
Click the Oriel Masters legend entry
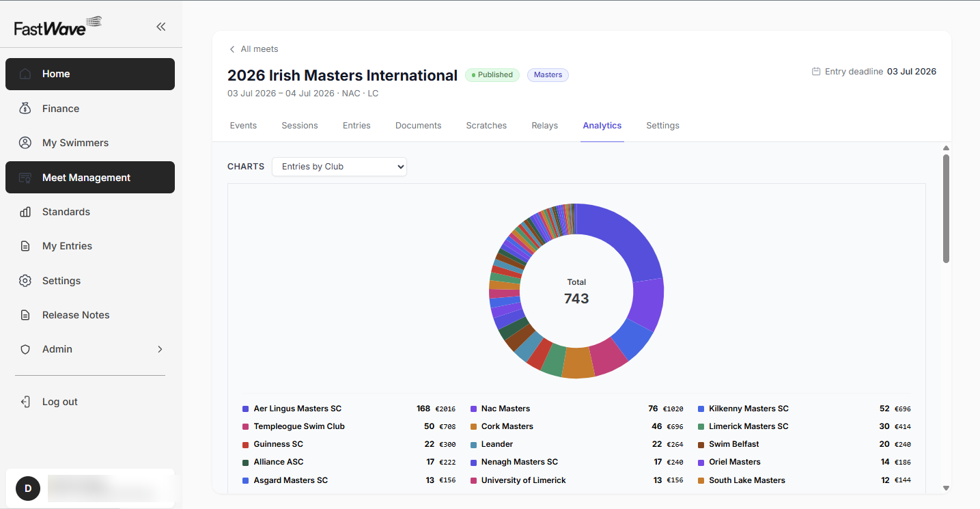tap(804, 462)
